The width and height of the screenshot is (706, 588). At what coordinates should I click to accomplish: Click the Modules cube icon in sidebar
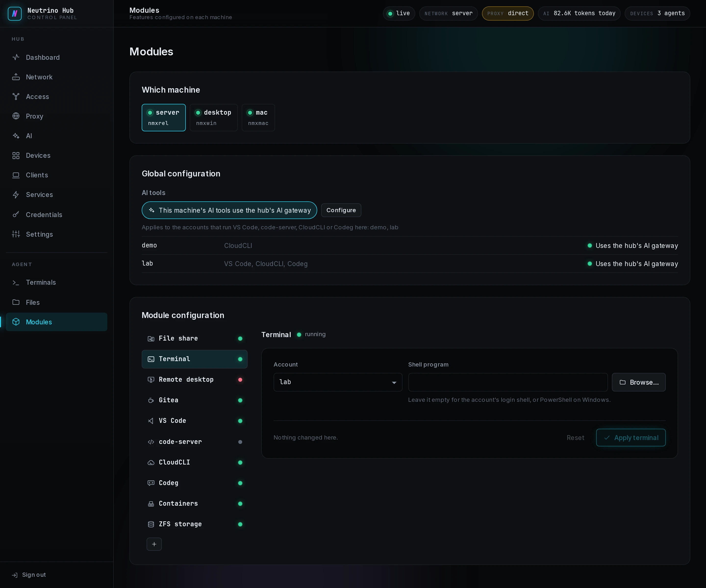pyautogui.click(x=16, y=322)
